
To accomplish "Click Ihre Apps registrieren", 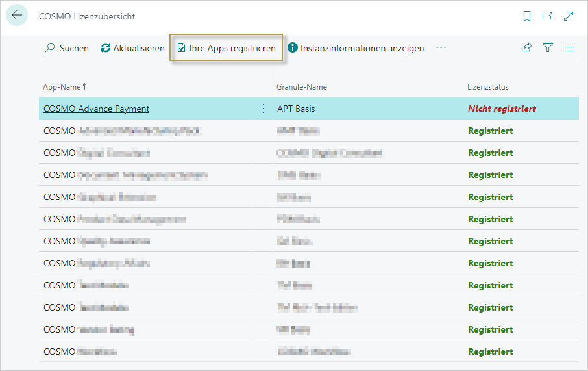I will (x=226, y=48).
